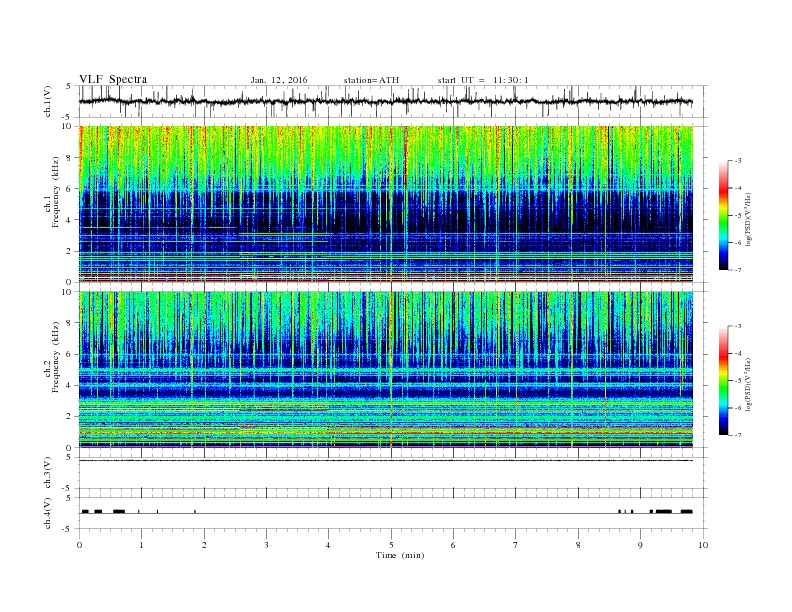The width and height of the screenshot is (792, 612).
Task: Click the "station=ATH" header label
Action: (371, 80)
